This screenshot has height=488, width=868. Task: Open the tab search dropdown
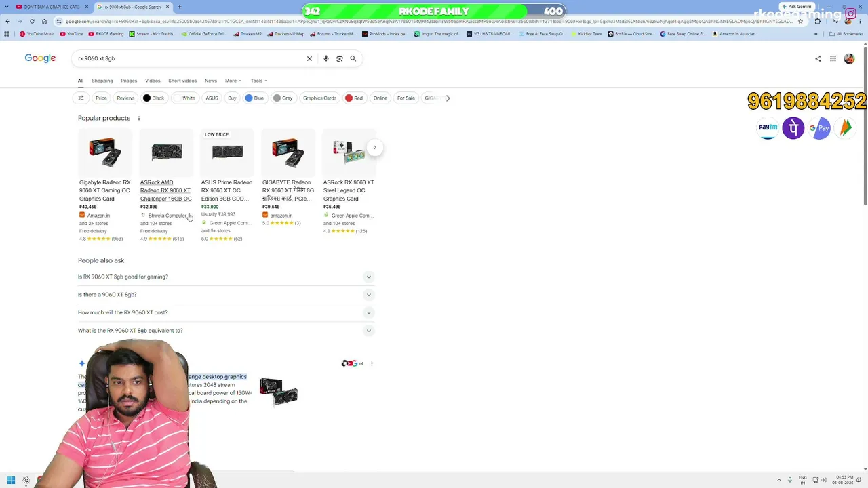7,7
